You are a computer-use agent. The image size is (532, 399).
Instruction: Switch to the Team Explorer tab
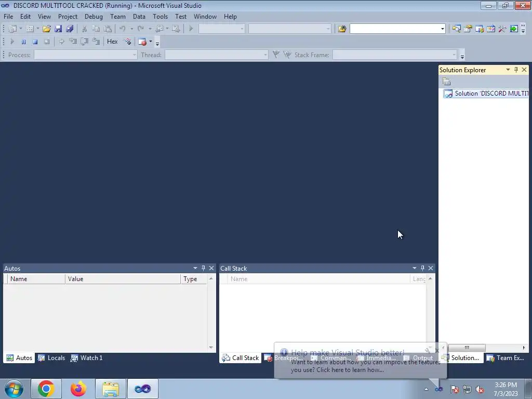click(506, 358)
